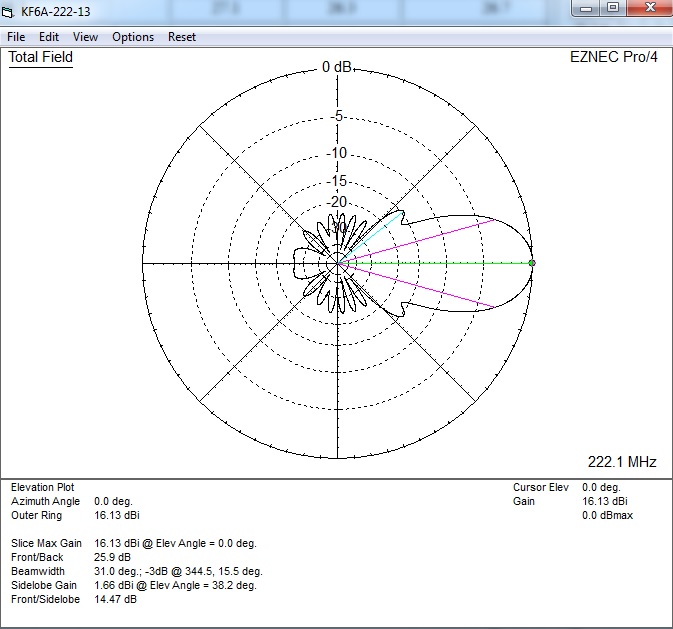Minimize the KF6A-222-13 plot window

point(587,9)
